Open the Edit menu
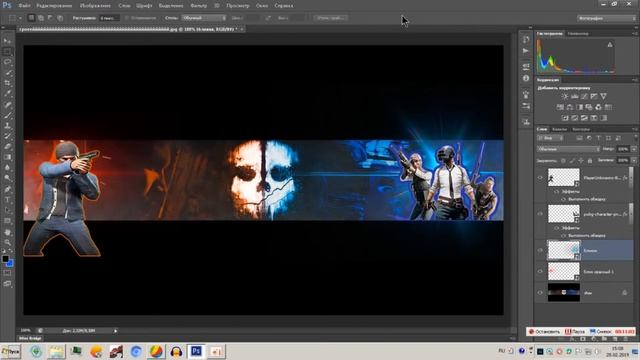The image size is (640, 360). 54,6
